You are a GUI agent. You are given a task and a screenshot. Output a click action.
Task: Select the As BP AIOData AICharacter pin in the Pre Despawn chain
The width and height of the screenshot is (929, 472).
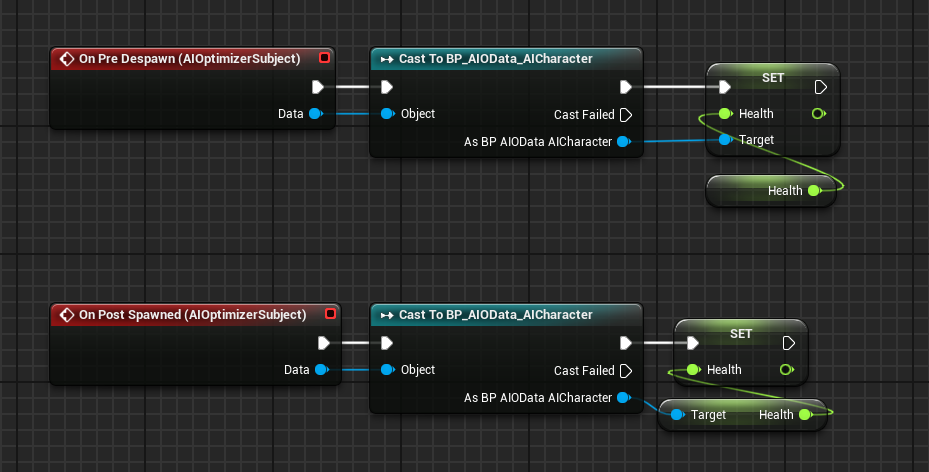623,142
